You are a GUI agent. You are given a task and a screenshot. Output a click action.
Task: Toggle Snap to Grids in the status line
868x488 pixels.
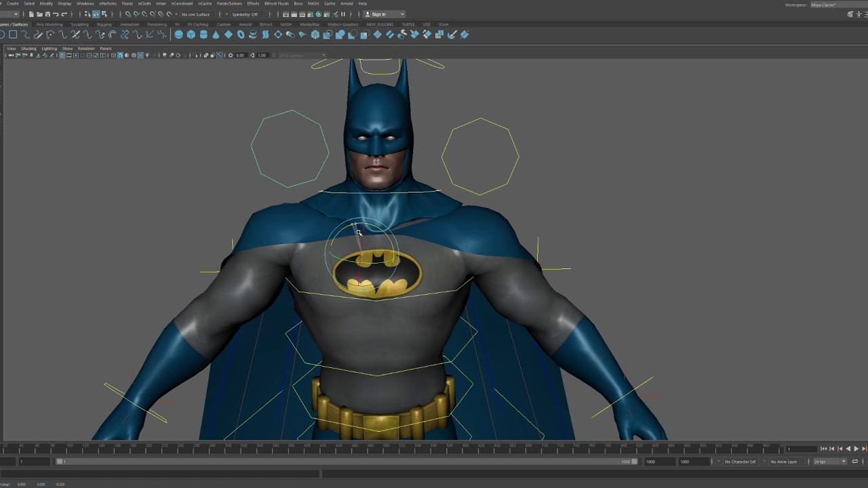[x=129, y=14]
